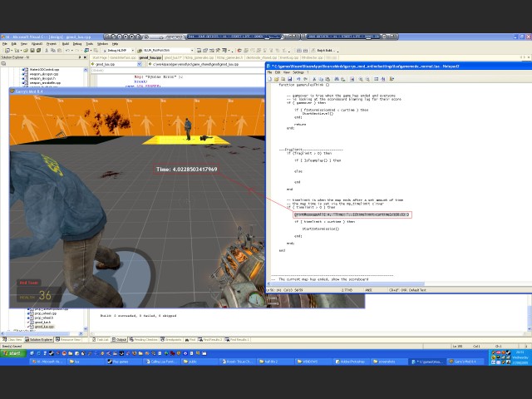Switch to the Output tab at bottom

click(x=119, y=340)
